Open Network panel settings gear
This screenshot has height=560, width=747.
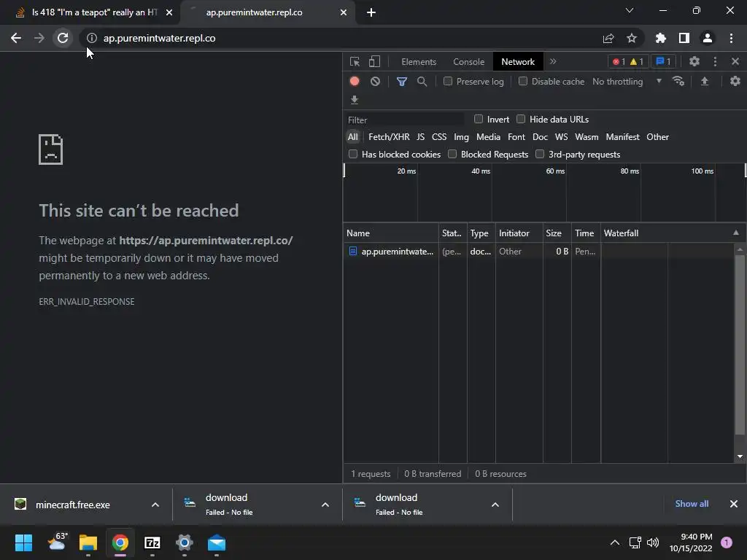click(735, 82)
